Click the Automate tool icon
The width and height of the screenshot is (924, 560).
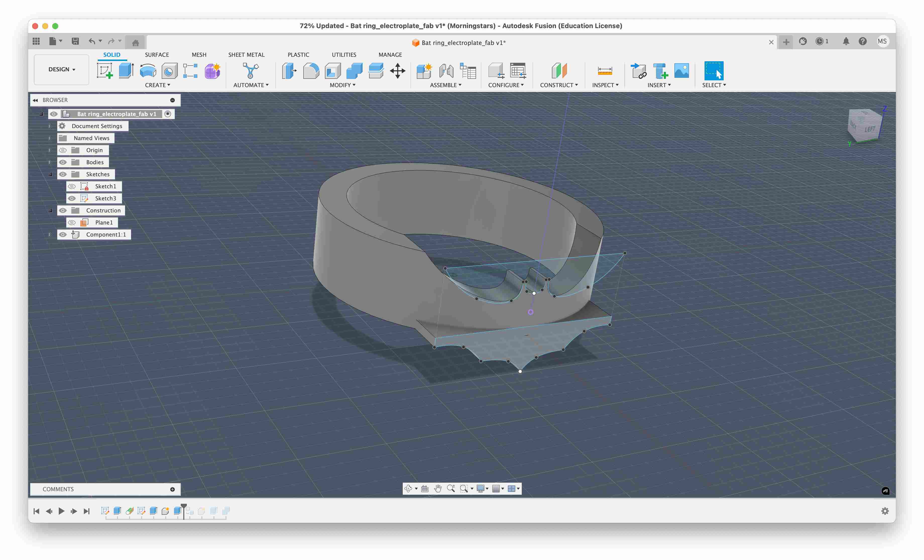[251, 71]
